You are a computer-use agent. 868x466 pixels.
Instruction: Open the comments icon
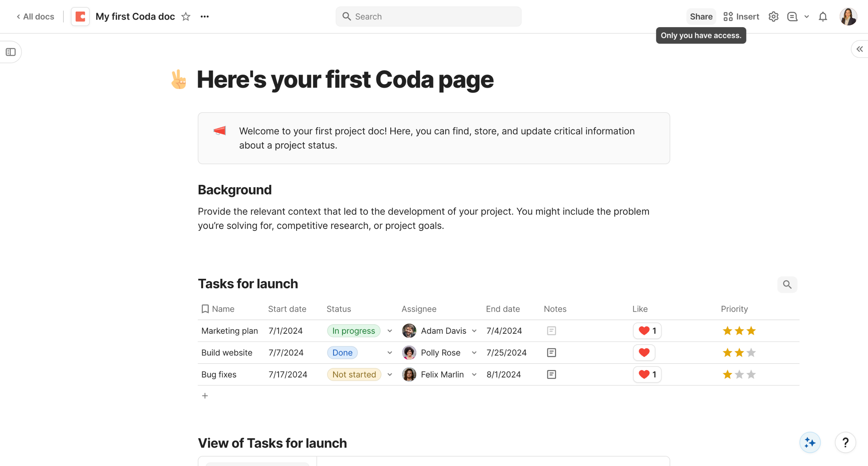[x=792, y=17]
